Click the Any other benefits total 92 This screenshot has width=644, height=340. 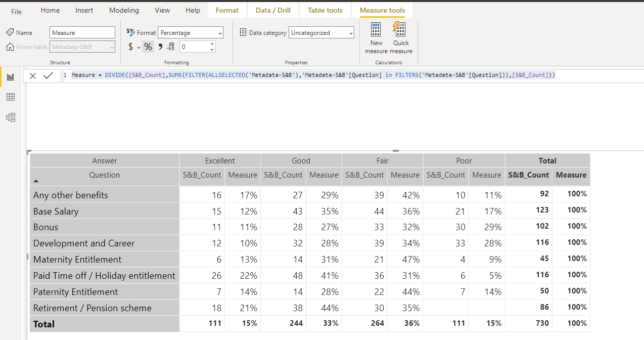(x=544, y=194)
